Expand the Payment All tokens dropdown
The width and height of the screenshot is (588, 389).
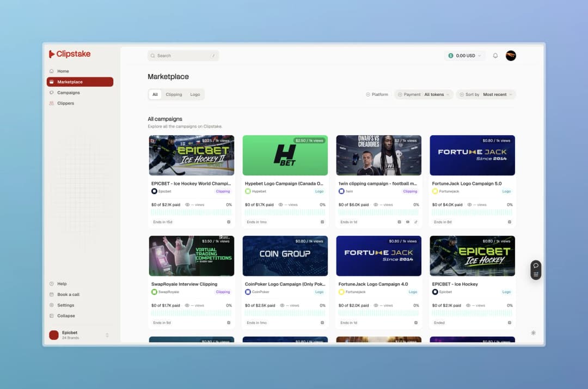pyautogui.click(x=424, y=95)
